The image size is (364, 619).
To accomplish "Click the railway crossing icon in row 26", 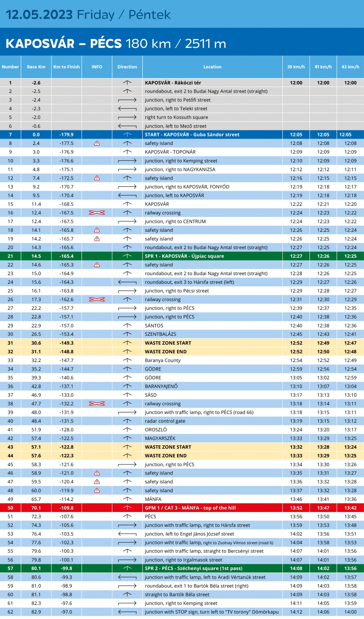I will click(x=97, y=300).
